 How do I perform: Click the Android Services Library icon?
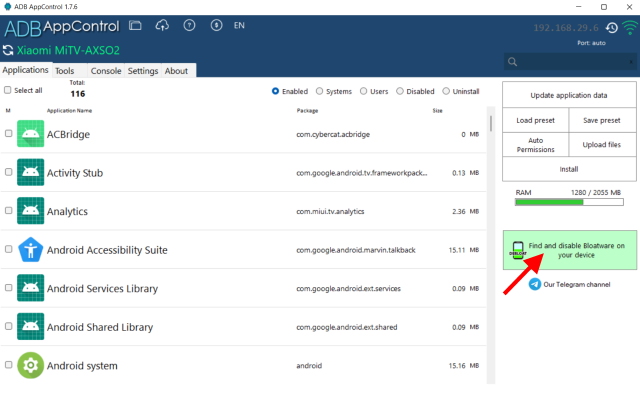[x=31, y=288]
